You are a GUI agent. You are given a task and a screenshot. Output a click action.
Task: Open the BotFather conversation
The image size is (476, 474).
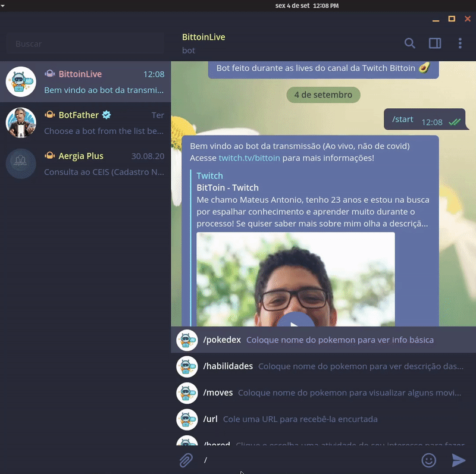coord(85,123)
